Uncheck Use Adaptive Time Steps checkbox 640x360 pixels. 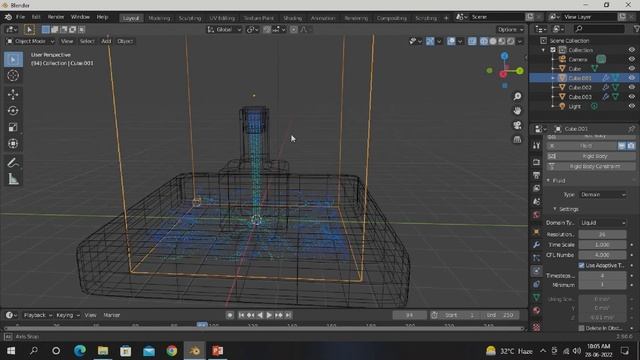pyautogui.click(x=581, y=265)
